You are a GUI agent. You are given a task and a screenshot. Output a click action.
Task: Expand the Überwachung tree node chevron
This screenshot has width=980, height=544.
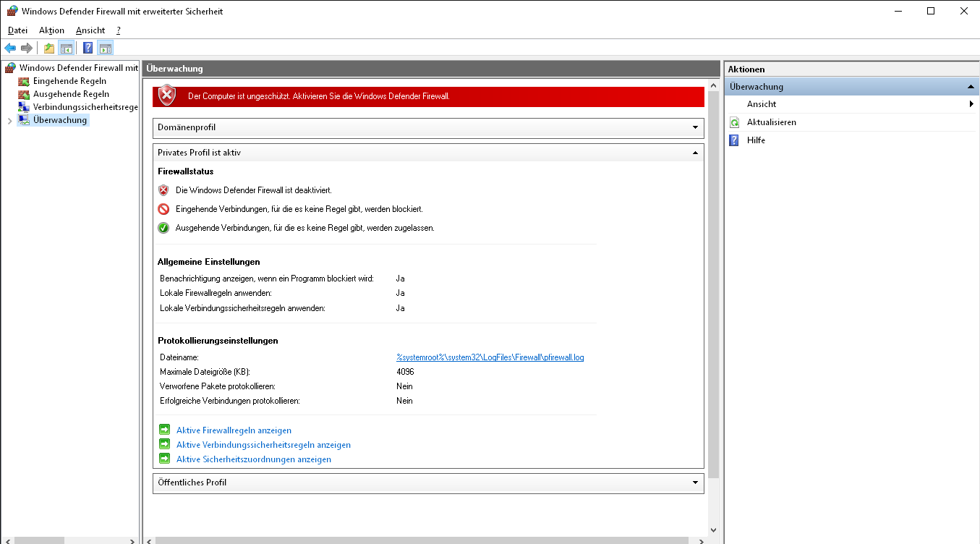[9, 121]
